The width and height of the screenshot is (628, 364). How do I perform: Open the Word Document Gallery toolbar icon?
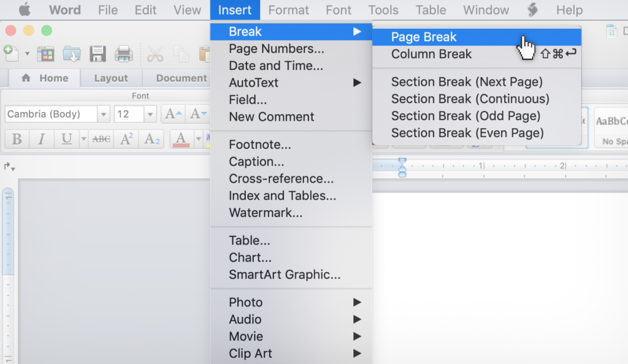pyautogui.click(x=45, y=54)
